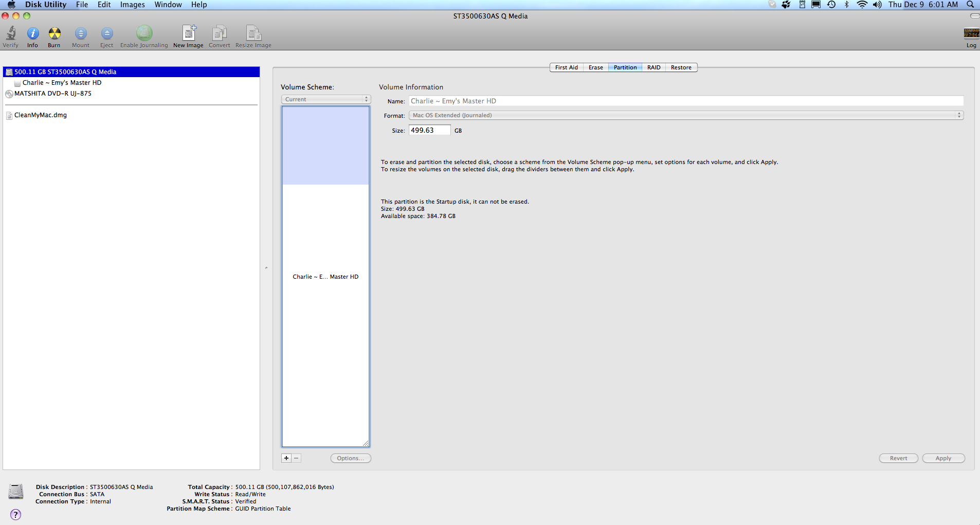The height and width of the screenshot is (525, 980).
Task: Click the Bluetooth menu bar icon
Action: coord(846,5)
